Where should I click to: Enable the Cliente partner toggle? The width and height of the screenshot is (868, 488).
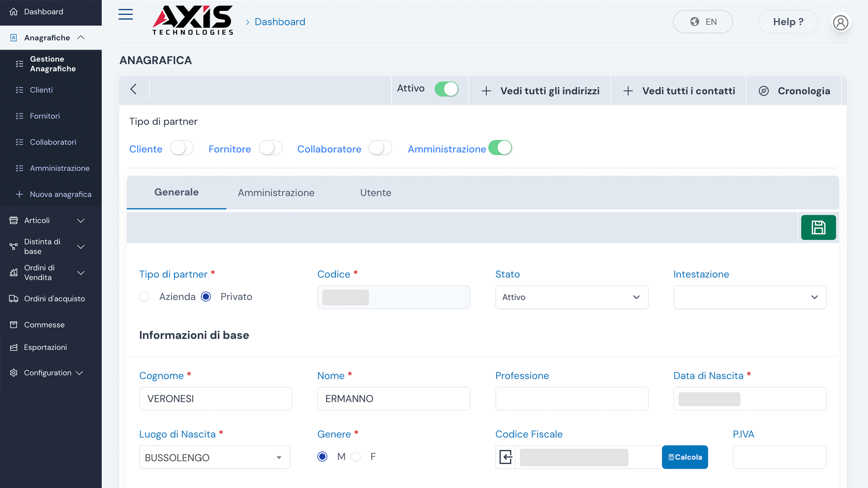(182, 148)
